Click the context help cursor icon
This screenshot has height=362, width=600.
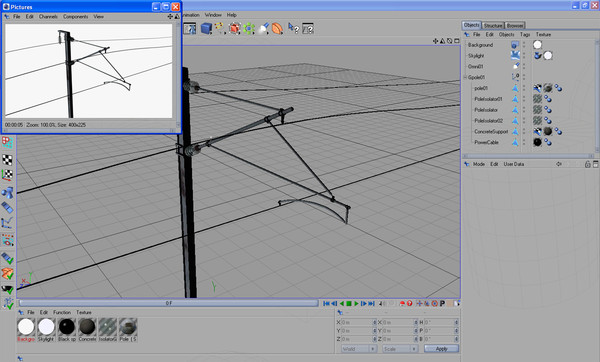pyautogui.click(x=293, y=28)
